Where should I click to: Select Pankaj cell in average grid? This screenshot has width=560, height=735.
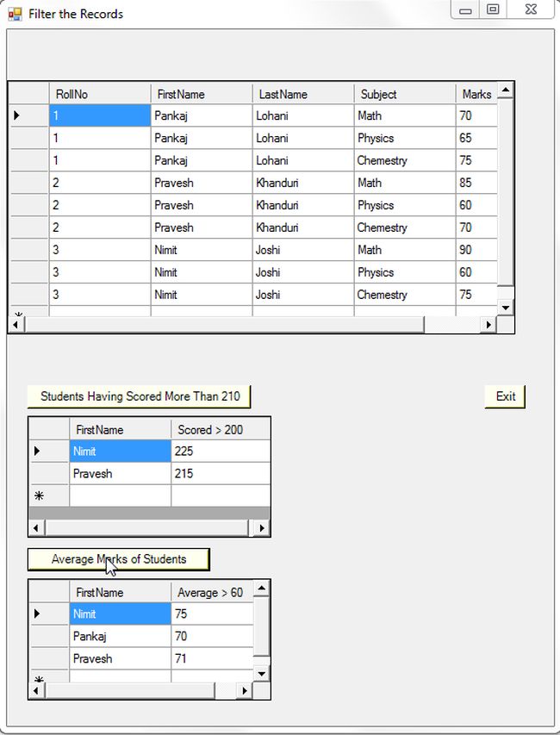tap(120, 637)
